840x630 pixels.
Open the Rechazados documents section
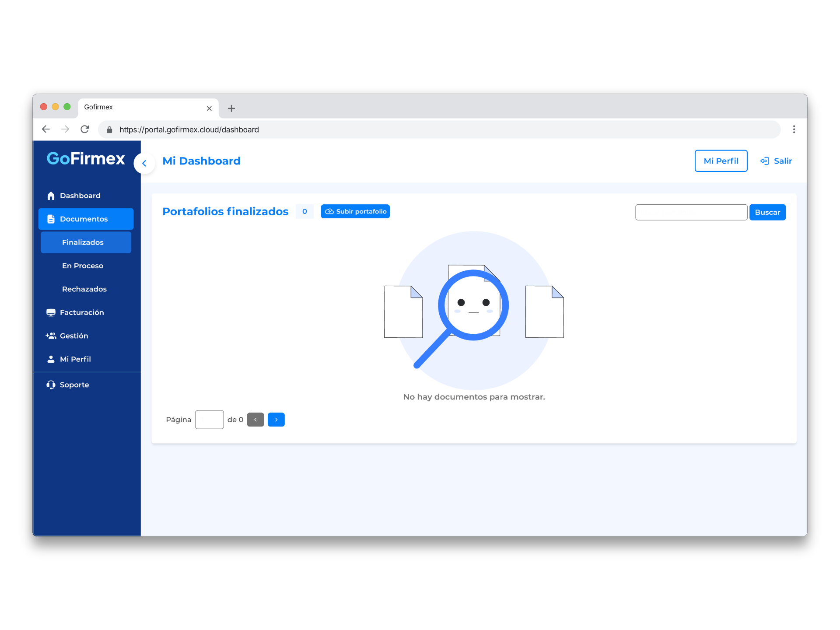point(84,289)
